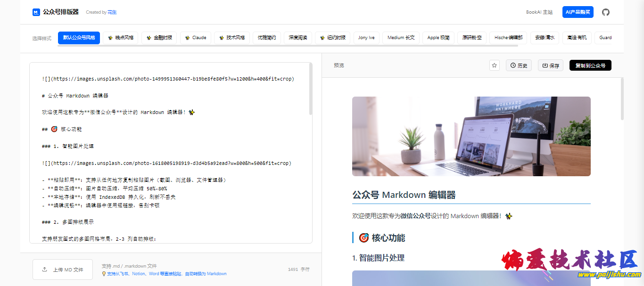Click the laptop photo in the preview
The width and height of the screenshot is (644, 286).
tap(471, 136)
